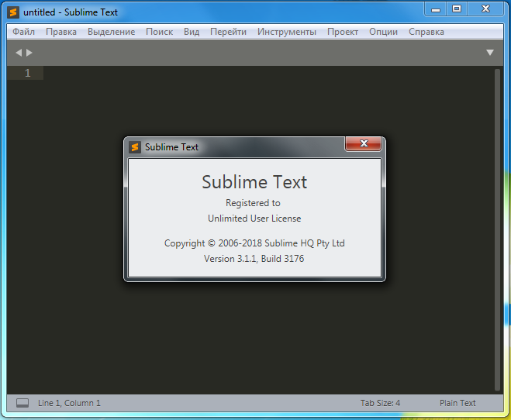This screenshot has width=511, height=420.
Task: Open the Tab Size: 4 selector
Action: 380,403
